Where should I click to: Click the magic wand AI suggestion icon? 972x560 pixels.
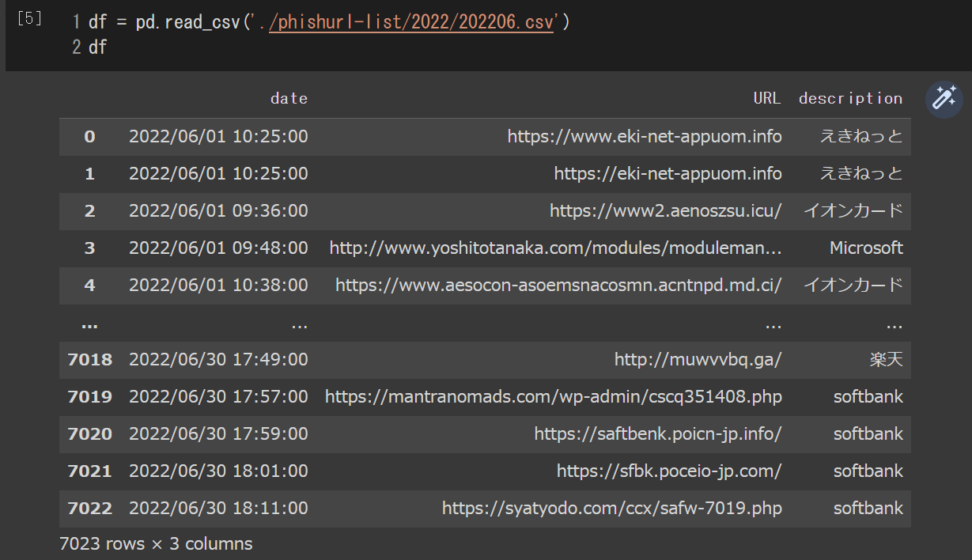tap(943, 98)
